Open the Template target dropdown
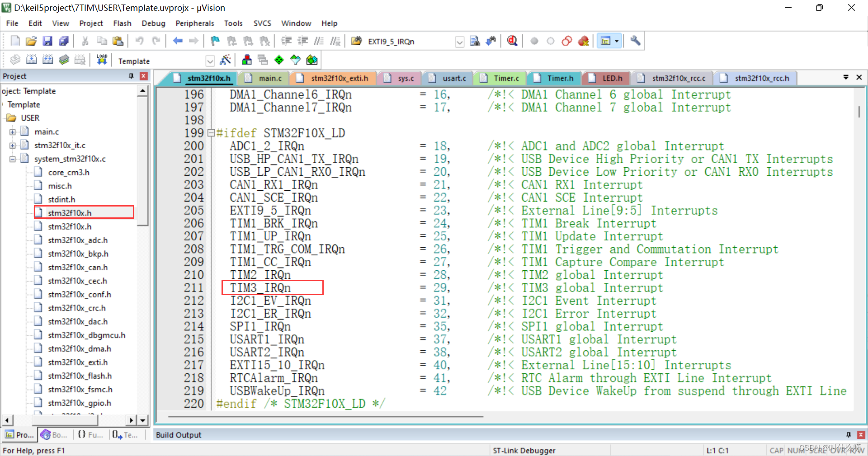868x456 pixels. pyautogui.click(x=210, y=61)
